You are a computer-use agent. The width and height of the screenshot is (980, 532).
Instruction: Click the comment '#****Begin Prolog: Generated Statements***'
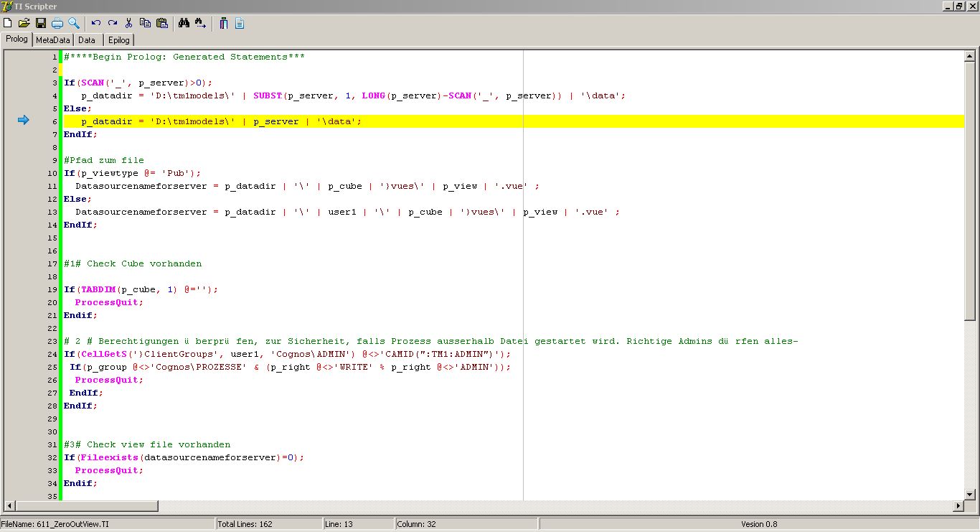(184, 57)
